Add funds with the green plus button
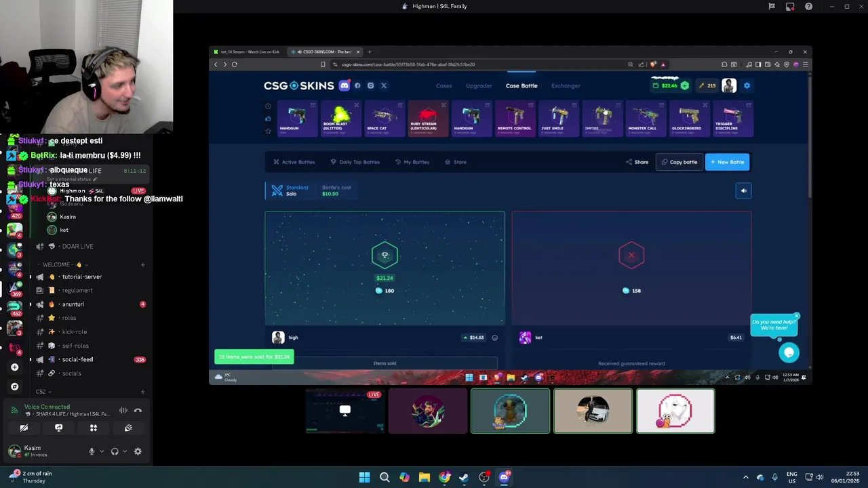 [684, 85]
